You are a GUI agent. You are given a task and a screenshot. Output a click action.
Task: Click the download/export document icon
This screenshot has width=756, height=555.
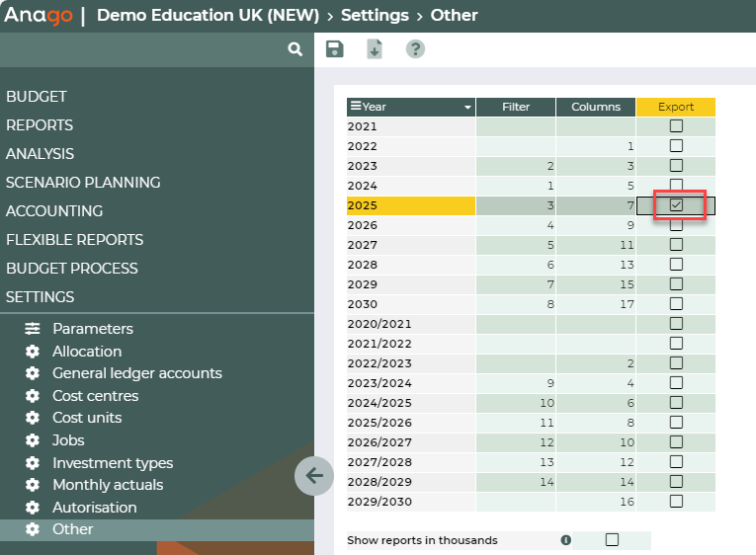click(375, 49)
